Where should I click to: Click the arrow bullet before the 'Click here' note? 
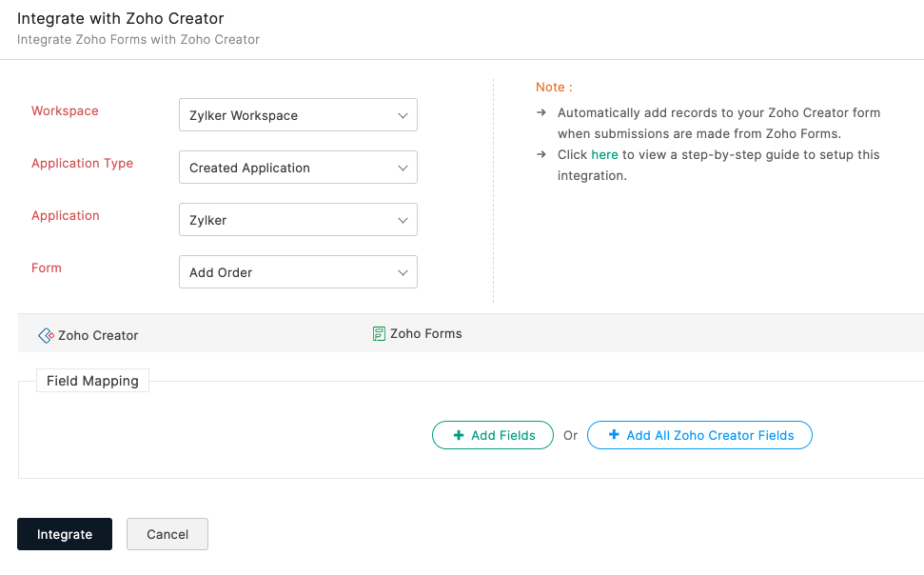[541, 154]
